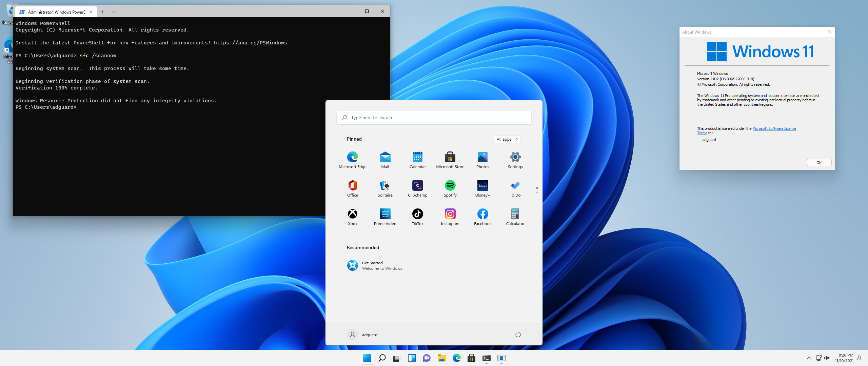Open Settings from Start menu pinned

tap(515, 160)
